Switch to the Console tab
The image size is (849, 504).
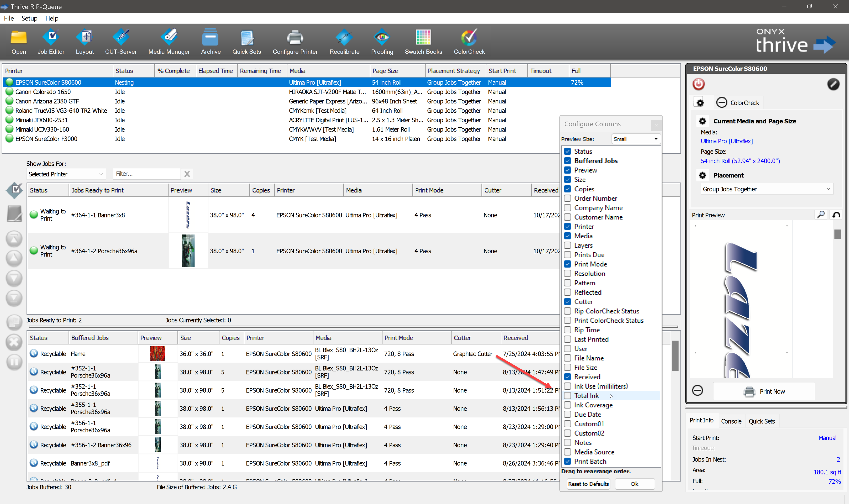731,421
